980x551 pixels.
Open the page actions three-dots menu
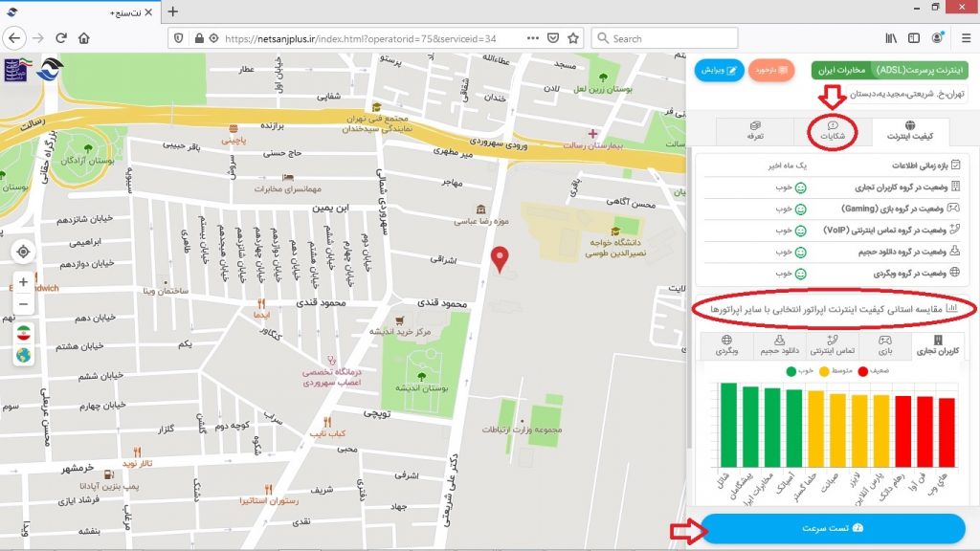point(532,38)
